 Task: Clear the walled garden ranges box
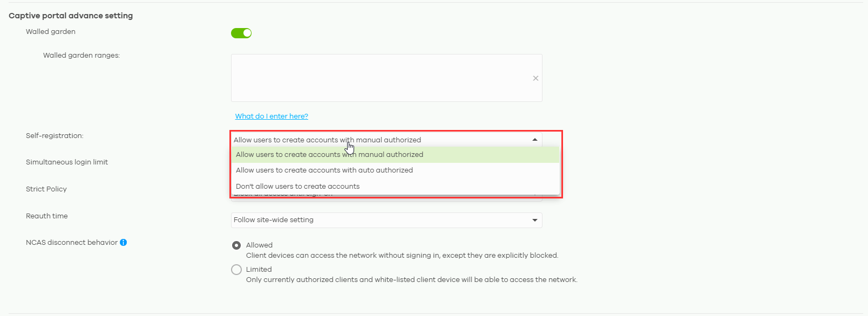535,78
